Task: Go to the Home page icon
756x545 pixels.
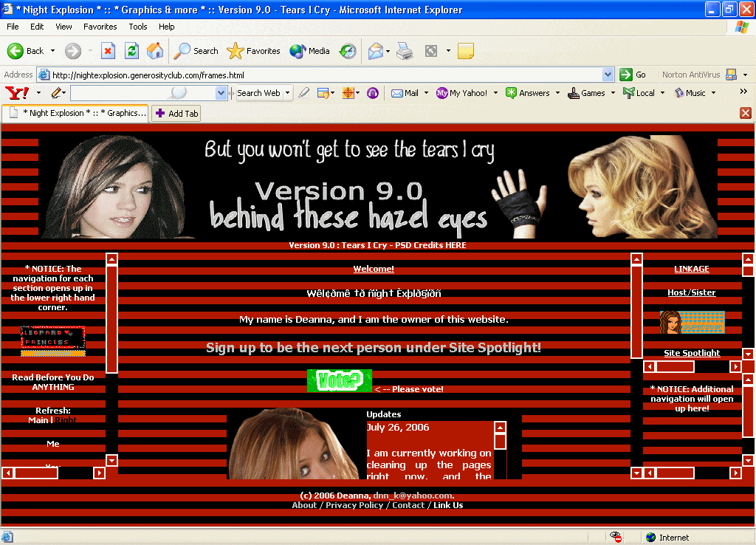Action: coord(155,51)
